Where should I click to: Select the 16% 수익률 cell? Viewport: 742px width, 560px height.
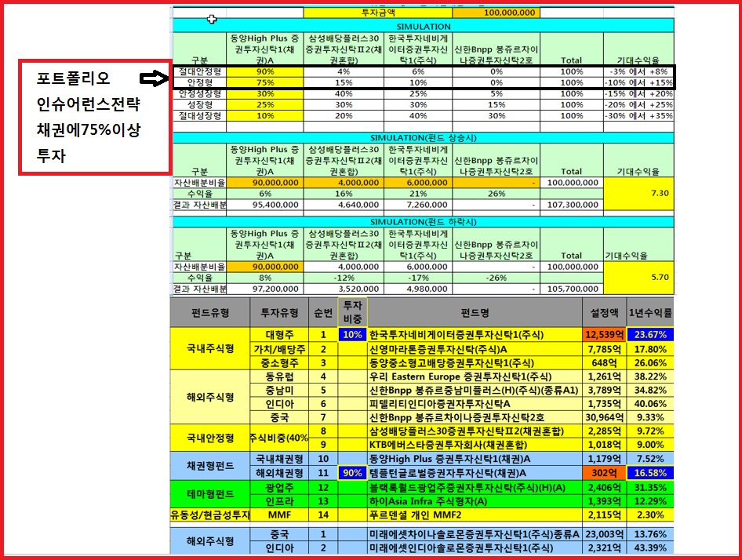pos(344,194)
